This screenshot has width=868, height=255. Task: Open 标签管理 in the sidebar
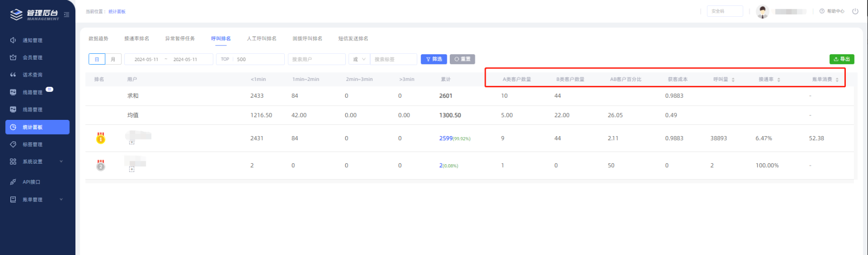[x=33, y=145]
